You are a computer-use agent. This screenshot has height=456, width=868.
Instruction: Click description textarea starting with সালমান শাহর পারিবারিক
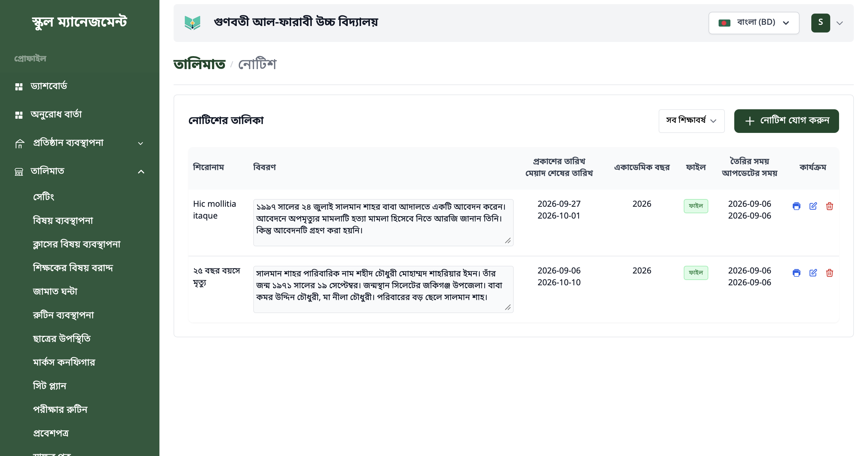pyautogui.click(x=383, y=289)
